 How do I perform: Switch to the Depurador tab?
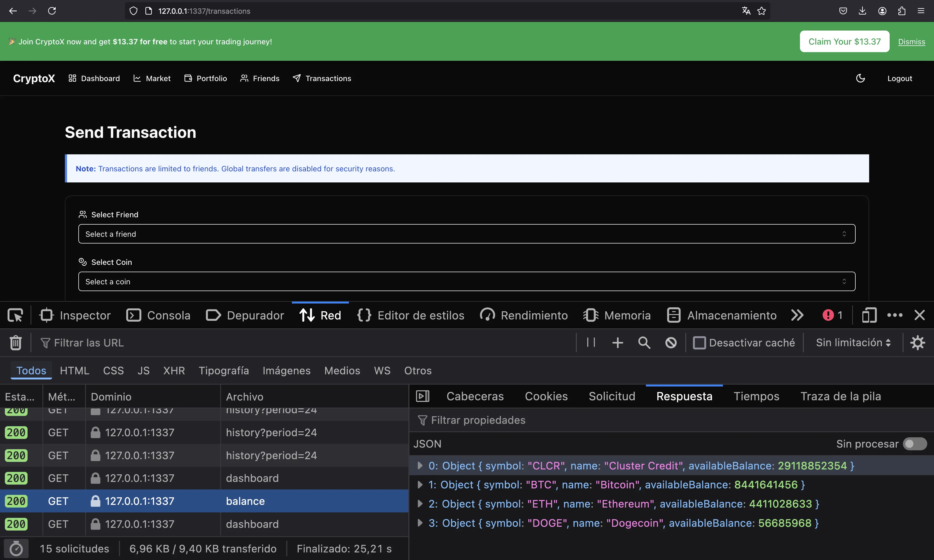pos(245,315)
